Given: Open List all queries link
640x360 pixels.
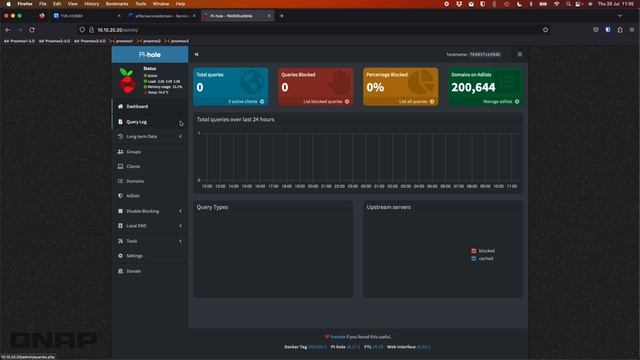Looking at the screenshot, I should pos(416,101).
